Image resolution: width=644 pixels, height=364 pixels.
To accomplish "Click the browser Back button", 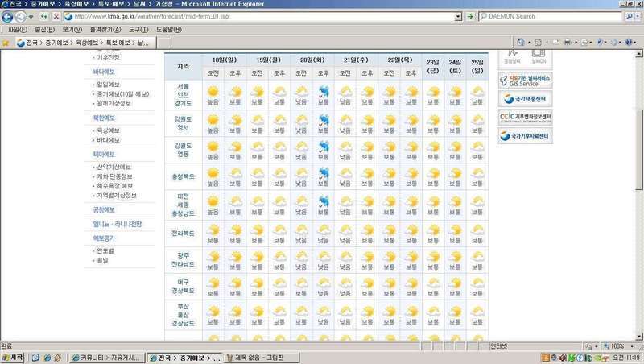I will 7,17.
